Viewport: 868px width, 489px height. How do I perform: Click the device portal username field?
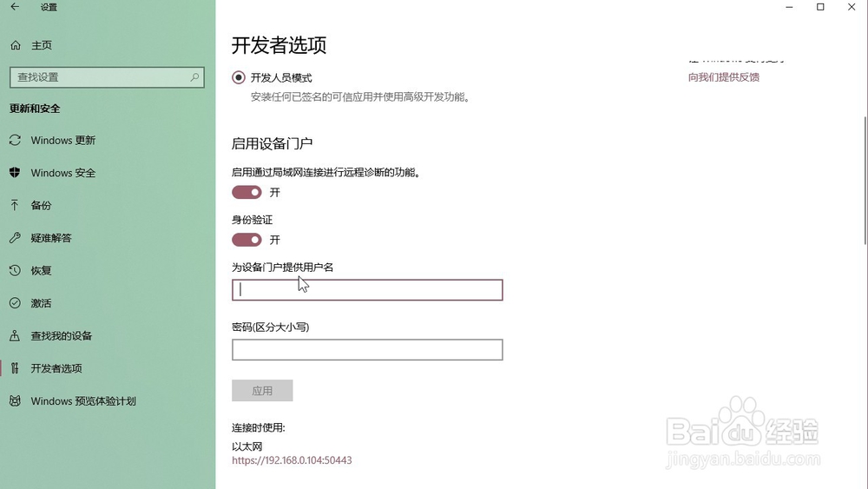pyautogui.click(x=367, y=290)
